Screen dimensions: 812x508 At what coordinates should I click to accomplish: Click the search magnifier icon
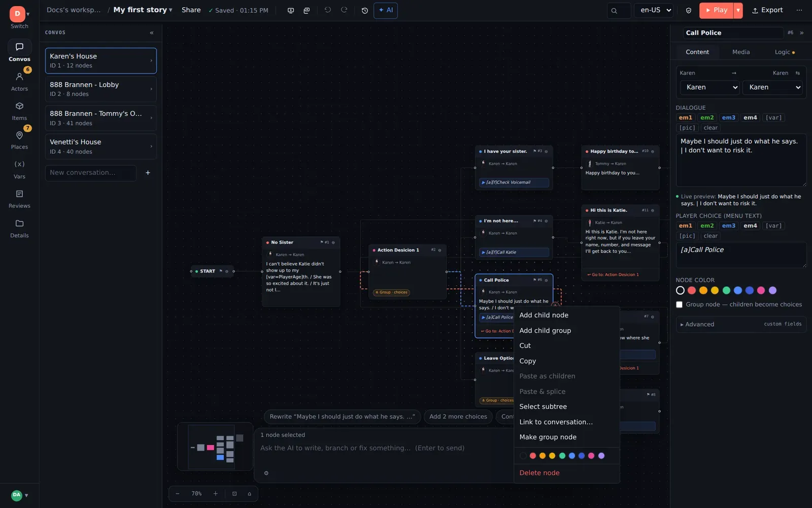[x=614, y=10]
